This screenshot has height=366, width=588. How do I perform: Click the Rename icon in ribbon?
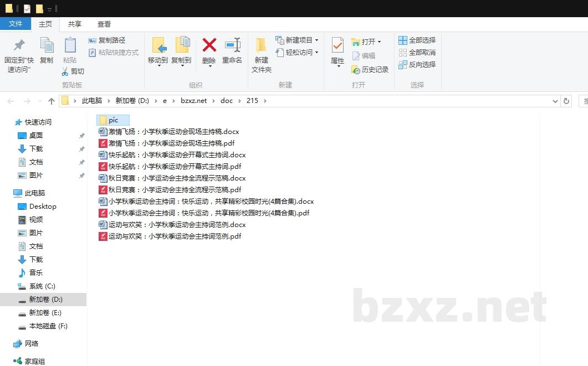[x=232, y=45]
